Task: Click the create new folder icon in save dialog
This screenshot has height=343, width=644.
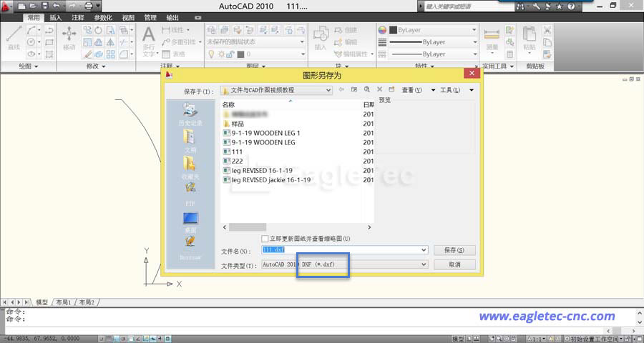Action: coord(391,89)
